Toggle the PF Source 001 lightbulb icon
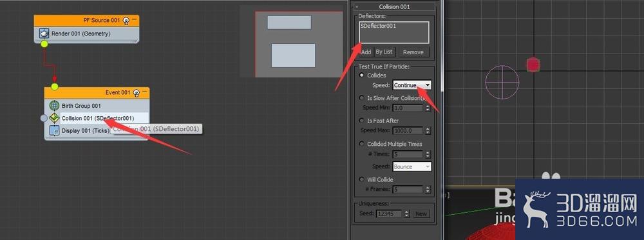Viewport: 644px width, 240px height. [x=126, y=20]
